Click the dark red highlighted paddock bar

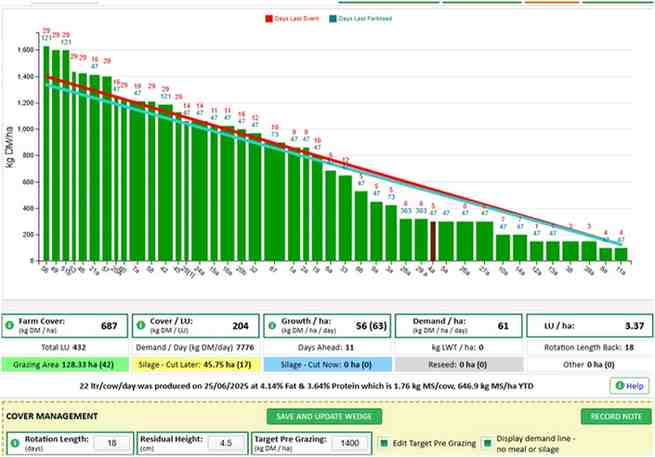coord(433,241)
